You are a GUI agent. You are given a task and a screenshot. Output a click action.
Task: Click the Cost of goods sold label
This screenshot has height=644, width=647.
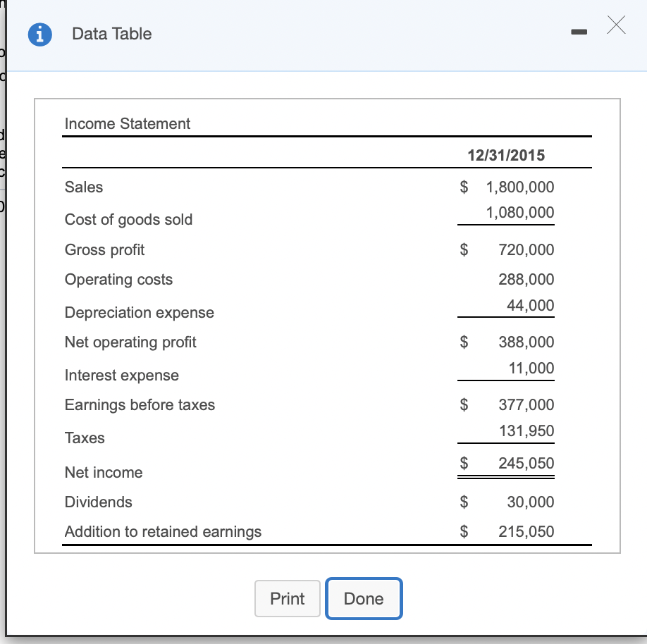click(x=128, y=219)
